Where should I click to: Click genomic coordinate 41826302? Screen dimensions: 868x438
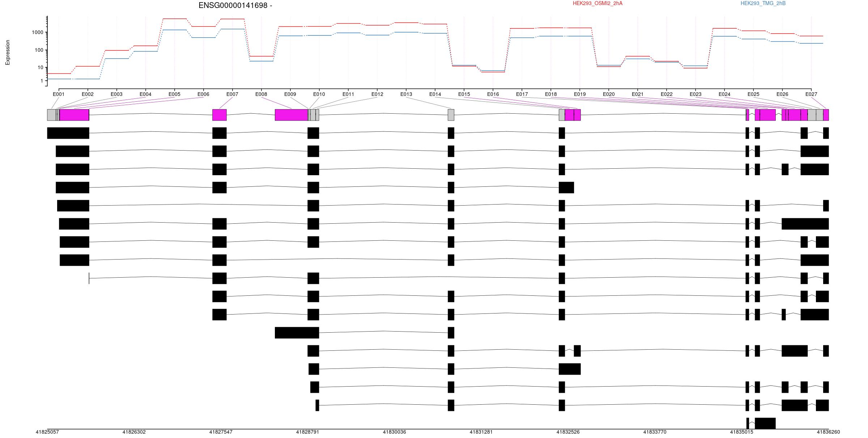click(134, 432)
